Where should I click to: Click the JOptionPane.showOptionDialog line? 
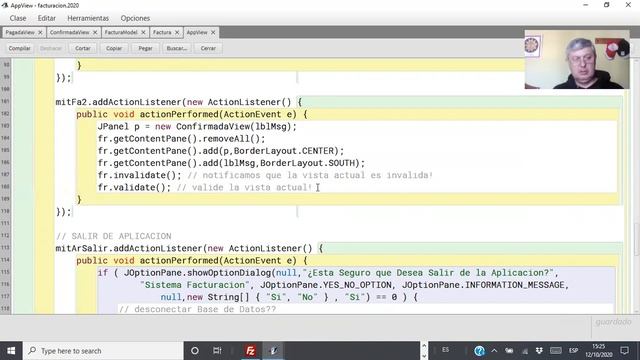point(328,273)
